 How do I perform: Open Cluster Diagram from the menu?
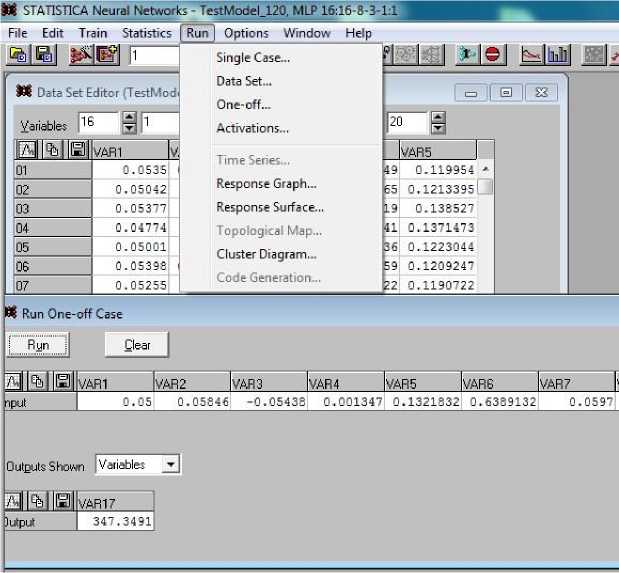(266, 254)
